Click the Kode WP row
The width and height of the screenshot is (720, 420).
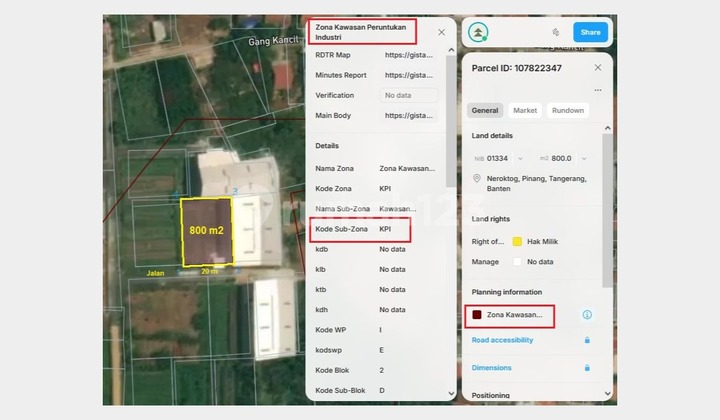point(376,330)
